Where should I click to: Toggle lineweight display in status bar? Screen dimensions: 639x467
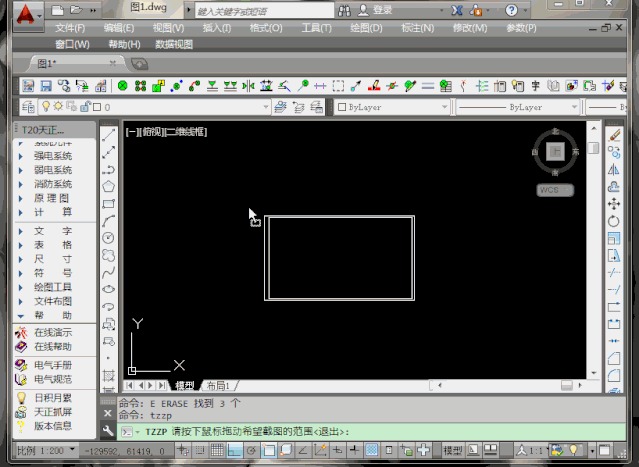[355, 450]
